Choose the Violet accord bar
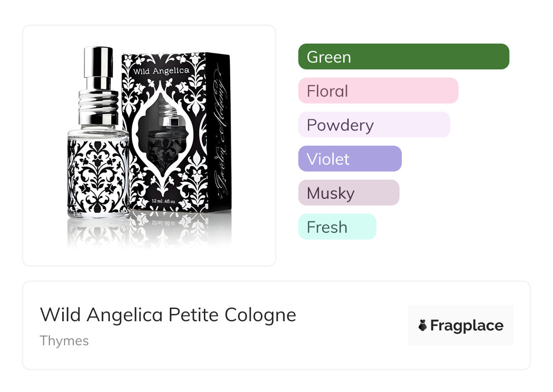 pos(350,159)
